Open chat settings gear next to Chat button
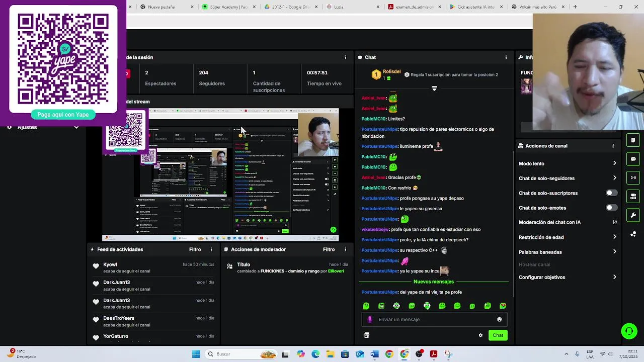The height and width of the screenshot is (362, 644). 480,335
